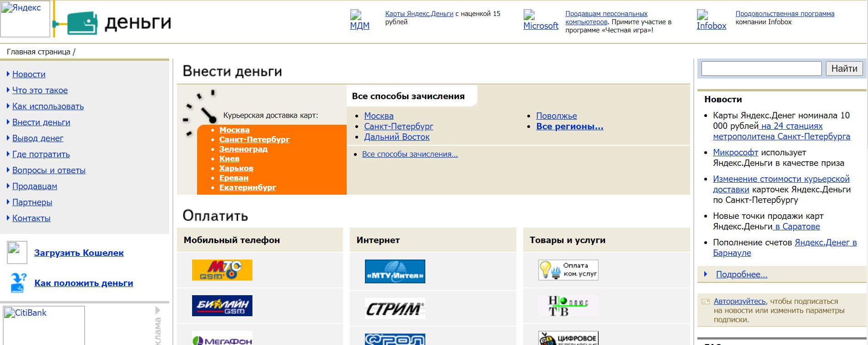Click the НТВ плюс logo
The image size is (868, 345).
point(568,306)
